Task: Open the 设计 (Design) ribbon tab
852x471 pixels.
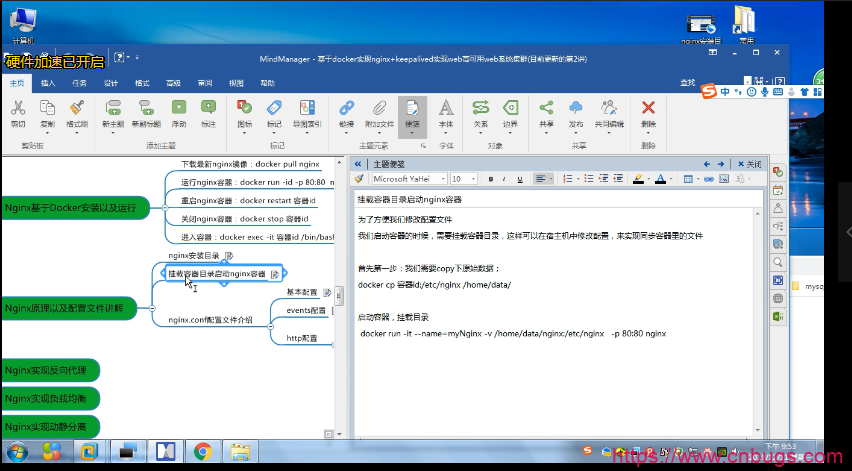Action: [x=111, y=83]
